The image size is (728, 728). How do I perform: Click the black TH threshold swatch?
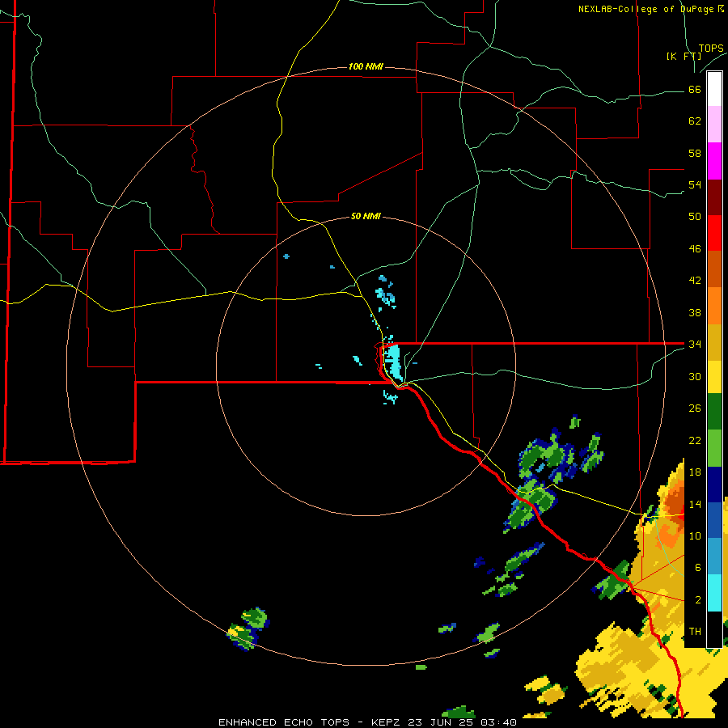click(x=714, y=629)
